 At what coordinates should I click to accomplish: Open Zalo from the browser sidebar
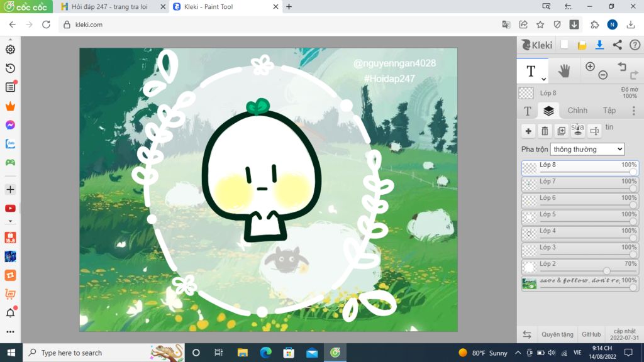[10, 144]
